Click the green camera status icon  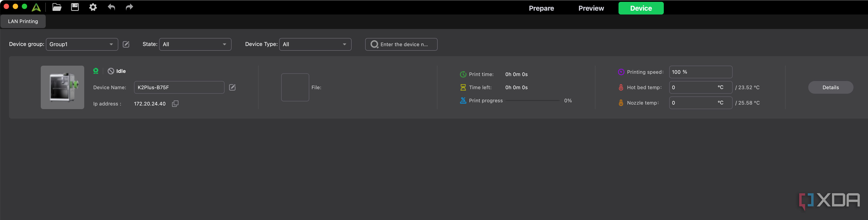(x=96, y=71)
